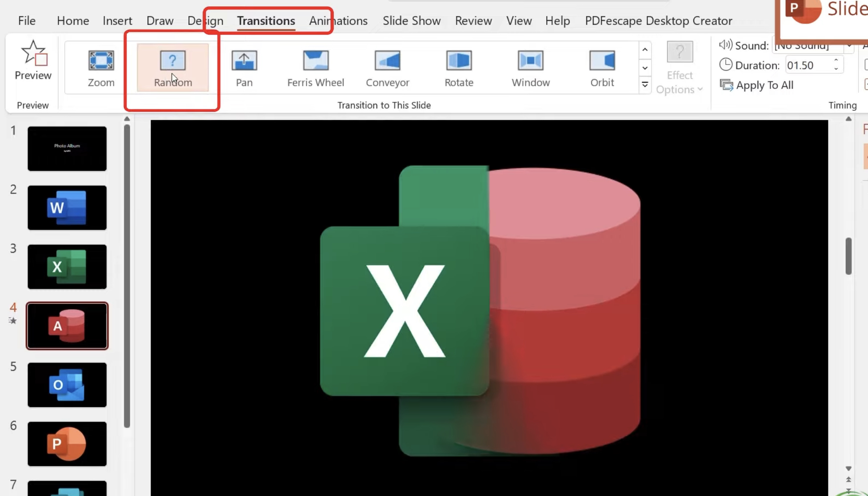Screen dimensions: 868x496
Task: Apply the Ferris Wheel transition
Action: [x=316, y=68]
